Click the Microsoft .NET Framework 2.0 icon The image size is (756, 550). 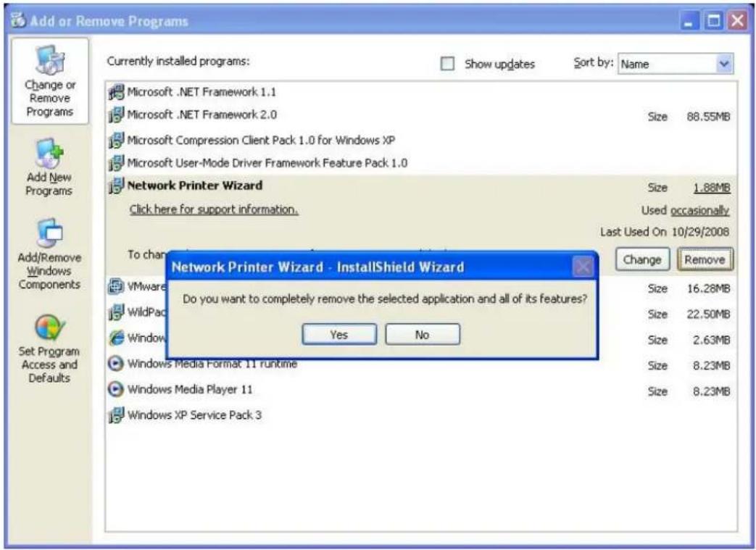(116, 114)
